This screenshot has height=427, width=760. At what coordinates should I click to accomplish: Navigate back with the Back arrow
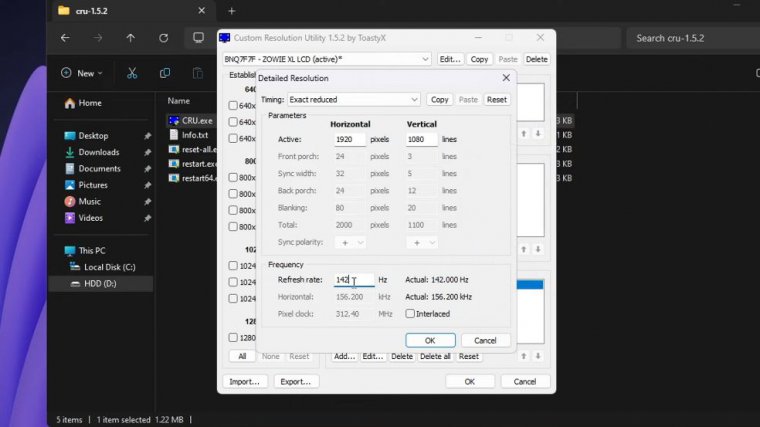pyautogui.click(x=64, y=38)
